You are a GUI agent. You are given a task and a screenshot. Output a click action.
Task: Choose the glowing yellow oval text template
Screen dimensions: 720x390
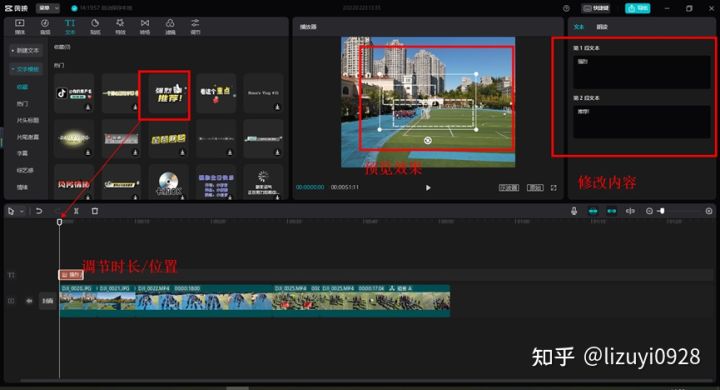tap(74, 138)
